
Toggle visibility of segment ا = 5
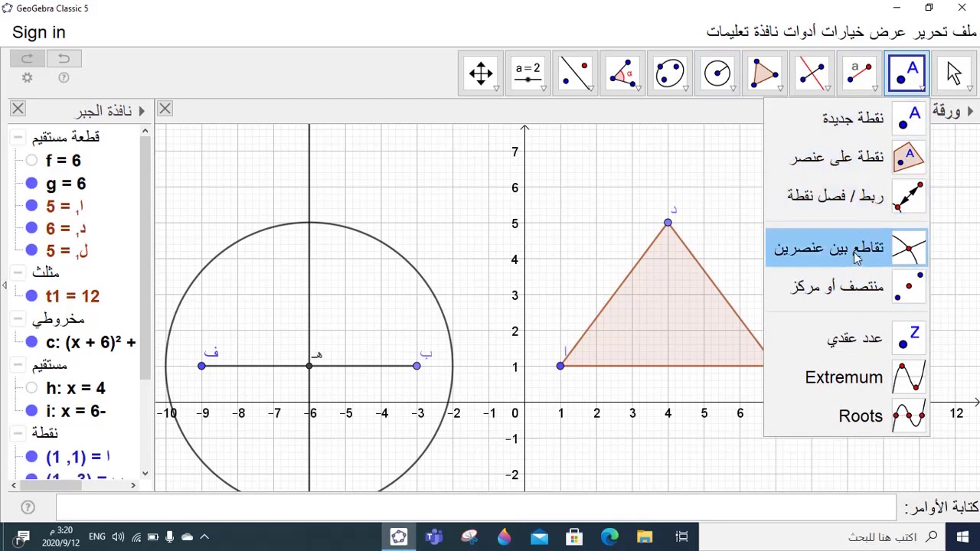[x=31, y=206]
